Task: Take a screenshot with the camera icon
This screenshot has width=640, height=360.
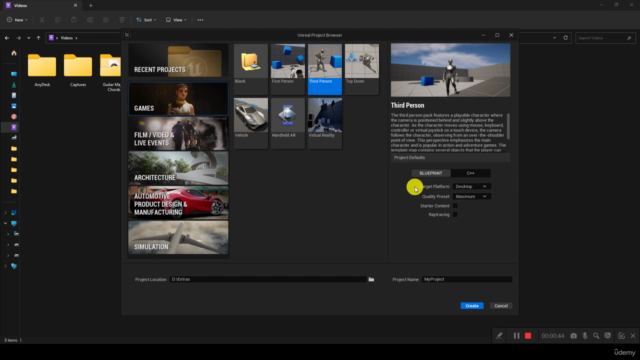Action: click(x=573, y=336)
